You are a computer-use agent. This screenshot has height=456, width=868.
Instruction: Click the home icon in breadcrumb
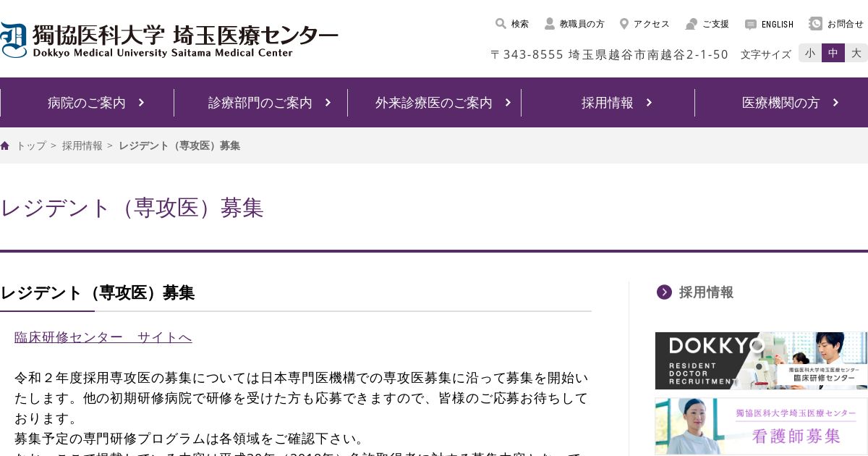point(5,145)
